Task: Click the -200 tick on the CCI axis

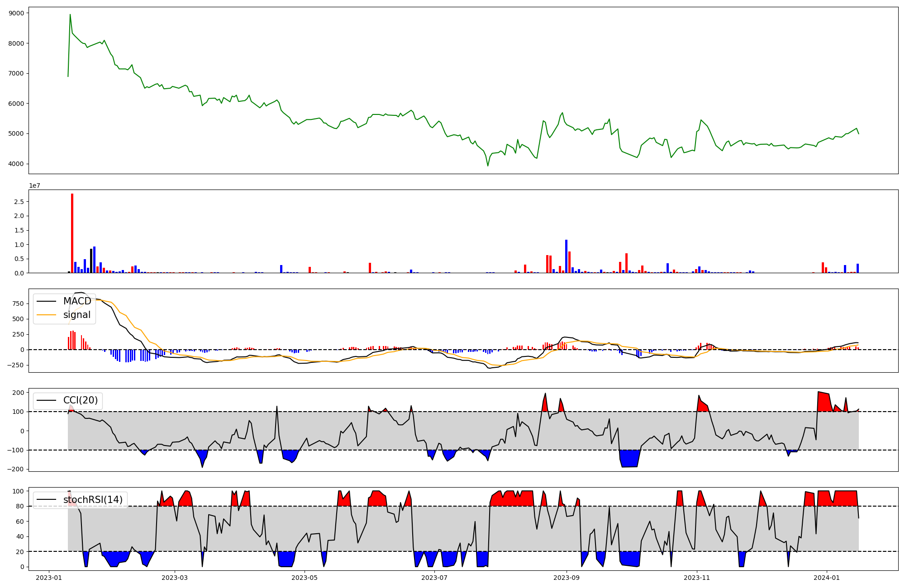Action: tap(15, 469)
